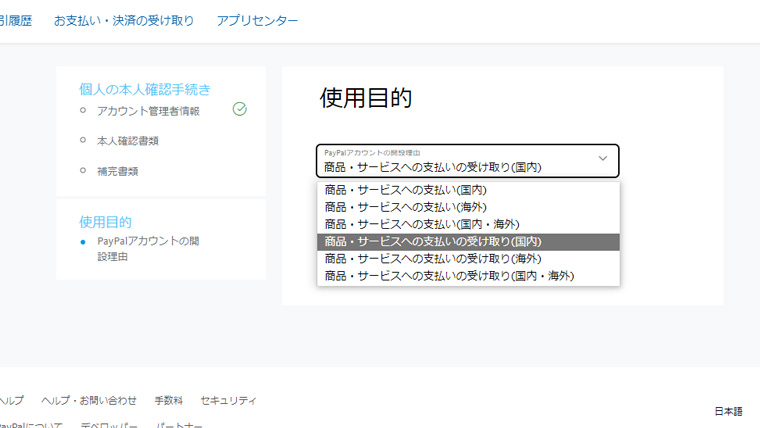
Task: Select 支払いの受け取り(国内・海外) option
Action: pos(449,275)
